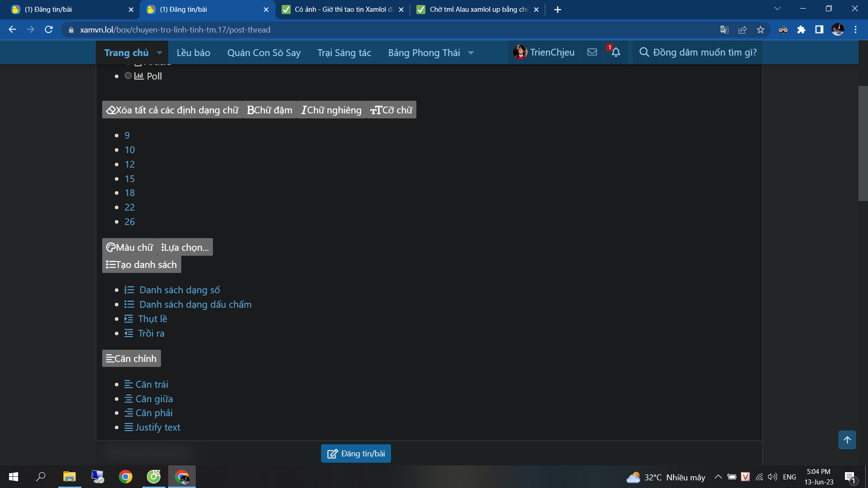Open the Chrome extensions puzzle icon
The width and height of the screenshot is (868, 488).
point(801,30)
